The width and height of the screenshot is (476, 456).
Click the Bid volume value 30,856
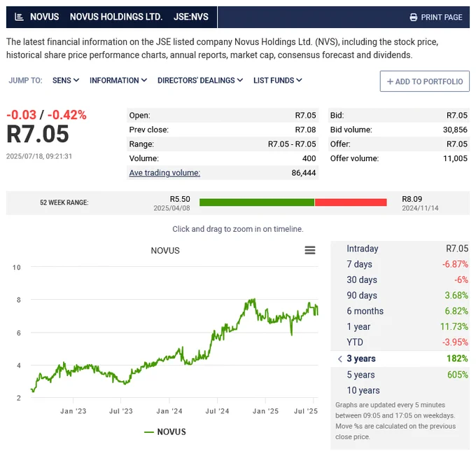pyautogui.click(x=455, y=130)
